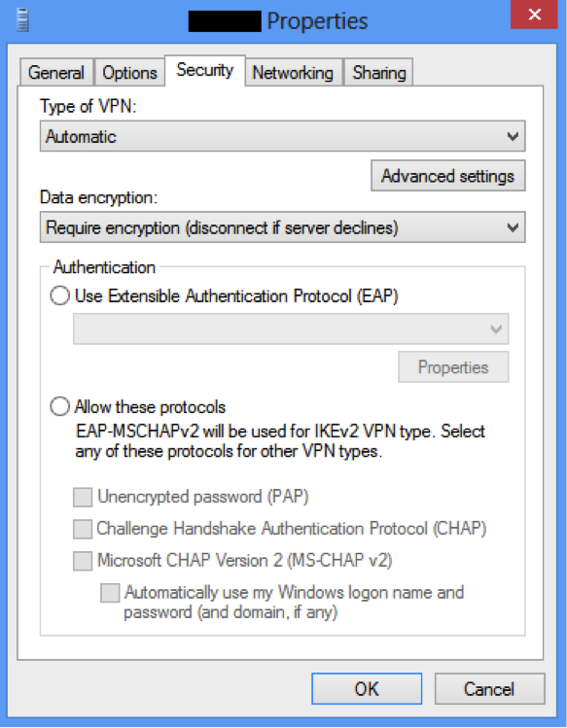This screenshot has width=567, height=728.
Task: Dismiss dialog with Cancel button
Action: click(x=489, y=689)
